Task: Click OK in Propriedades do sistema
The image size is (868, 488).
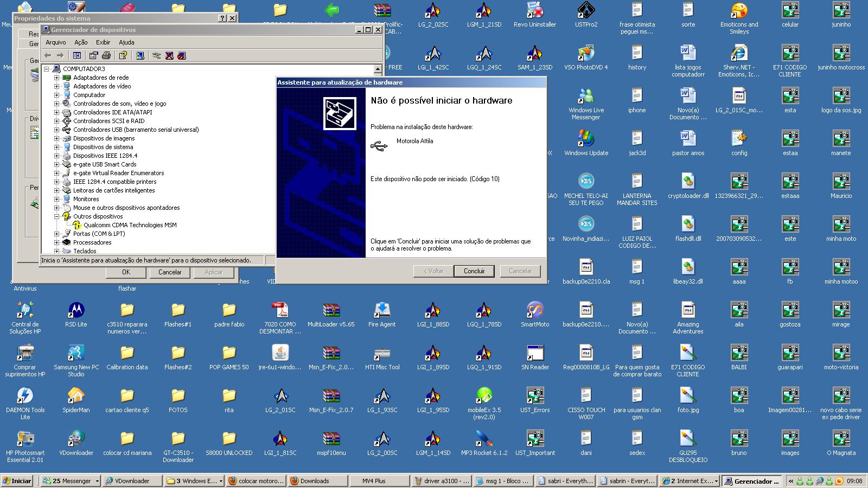Action: 126,272
